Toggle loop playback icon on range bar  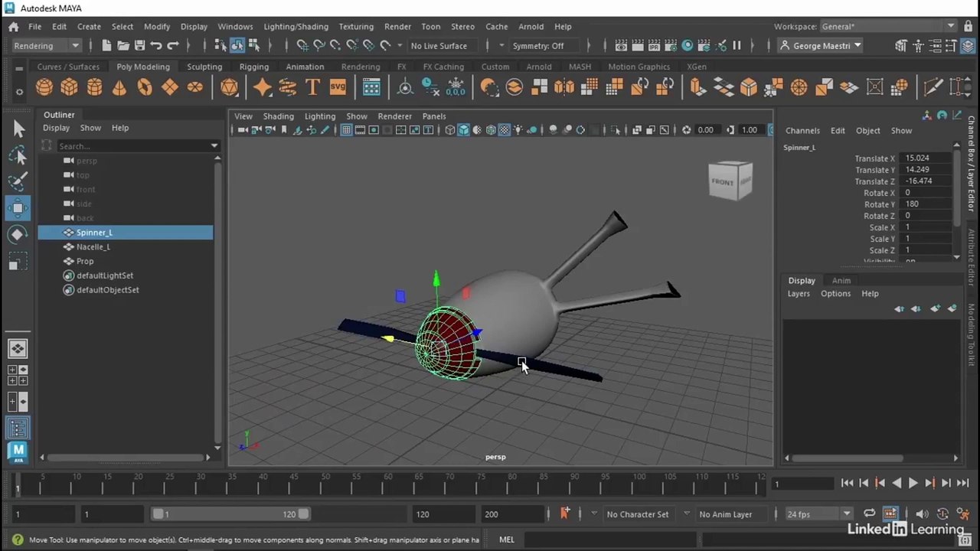[x=869, y=514]
